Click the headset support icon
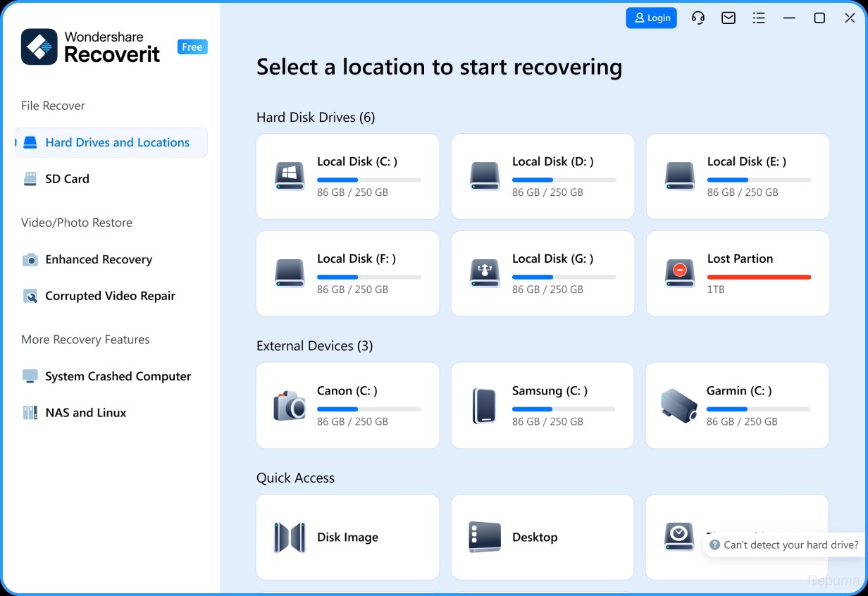This screenshot has width=868, height=596. (697, 18)
